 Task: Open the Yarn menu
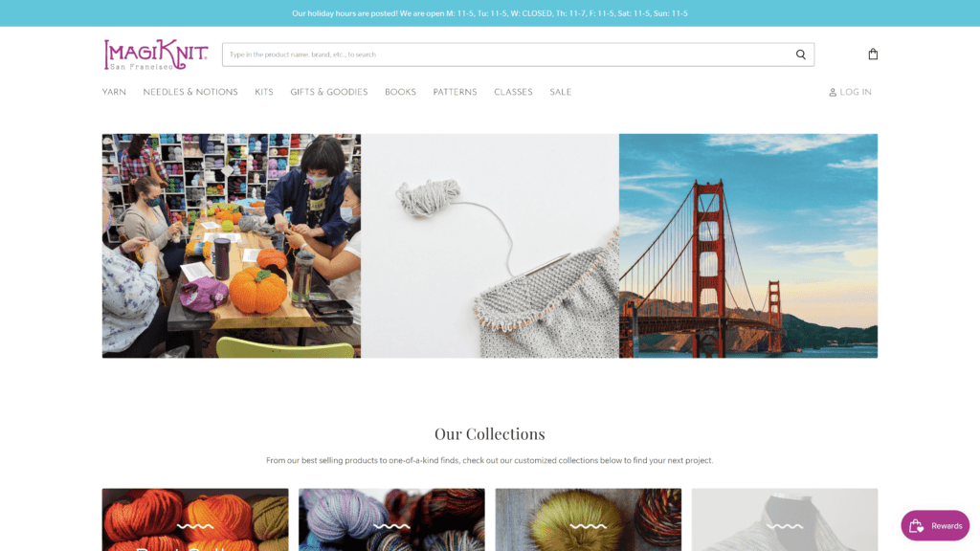(115, 92)
